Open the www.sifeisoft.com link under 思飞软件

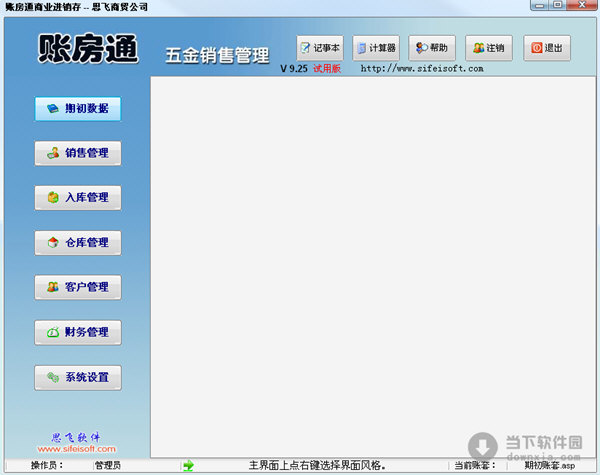tap(77, 449)
